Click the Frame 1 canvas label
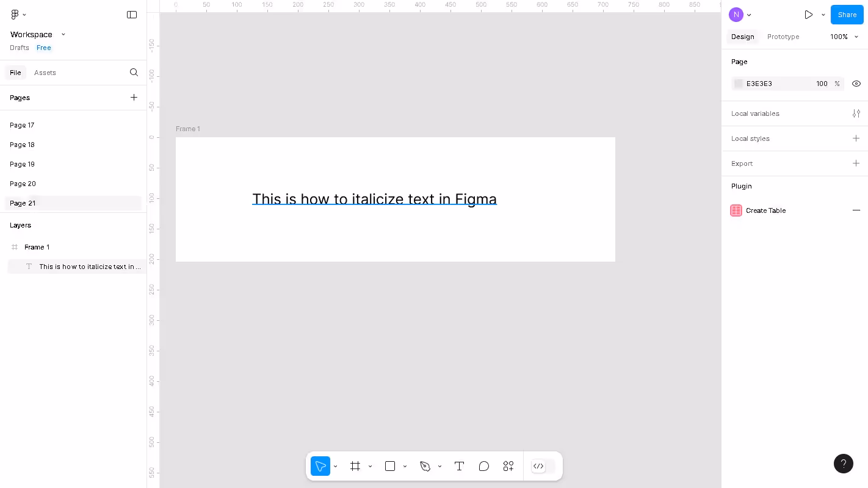This screenshot has width=868, height=488. tap(188, 129)
